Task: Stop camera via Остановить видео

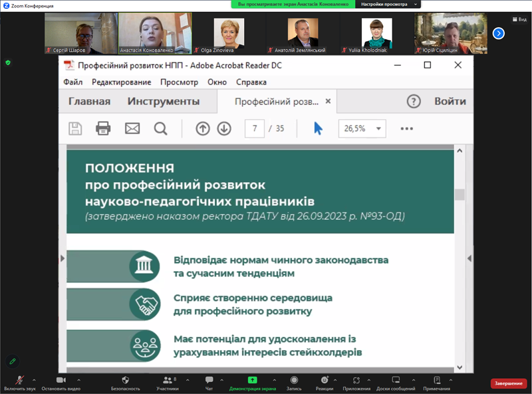Action: coord(61,383)
